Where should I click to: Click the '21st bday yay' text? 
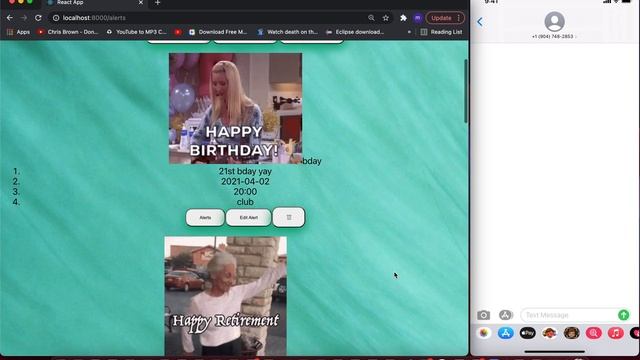pyautogui.click(x=245, y=171)
